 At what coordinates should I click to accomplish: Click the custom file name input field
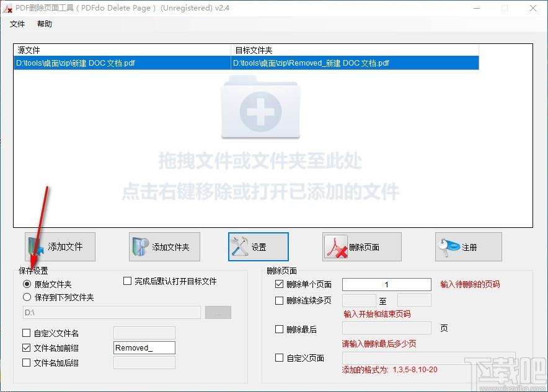(x=144, y=333)
